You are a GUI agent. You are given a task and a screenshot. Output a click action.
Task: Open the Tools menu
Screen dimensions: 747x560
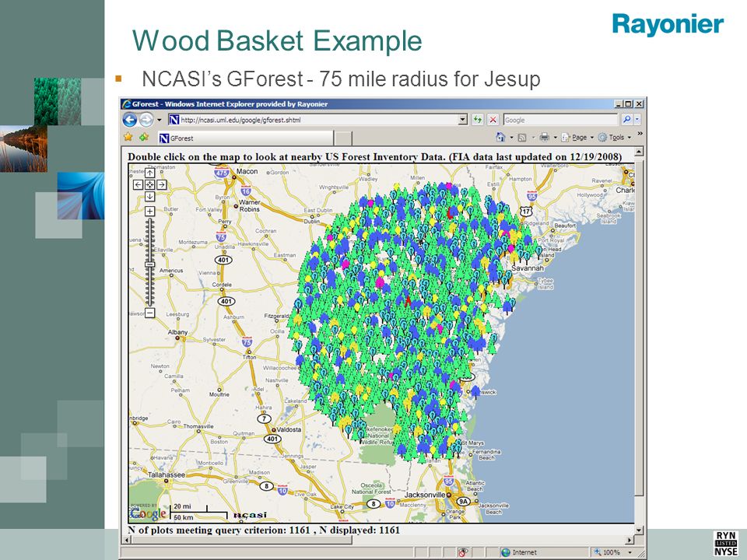[615, 138]
